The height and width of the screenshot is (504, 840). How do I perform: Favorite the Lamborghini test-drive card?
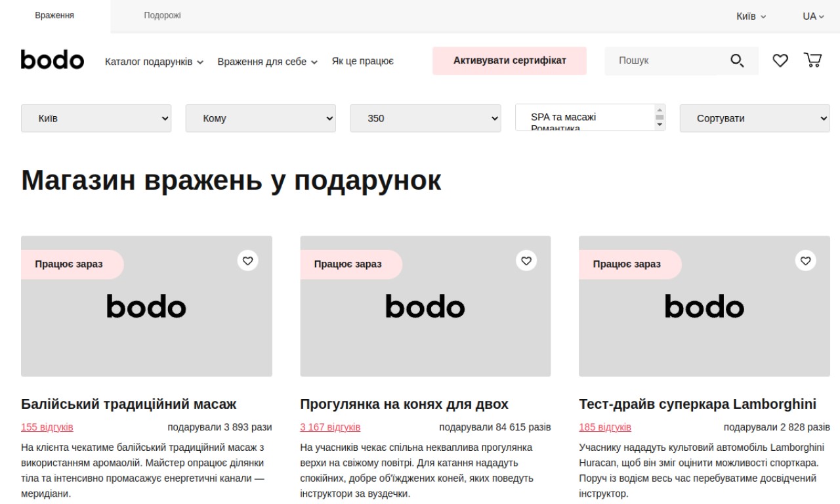(x=806, y=261)
